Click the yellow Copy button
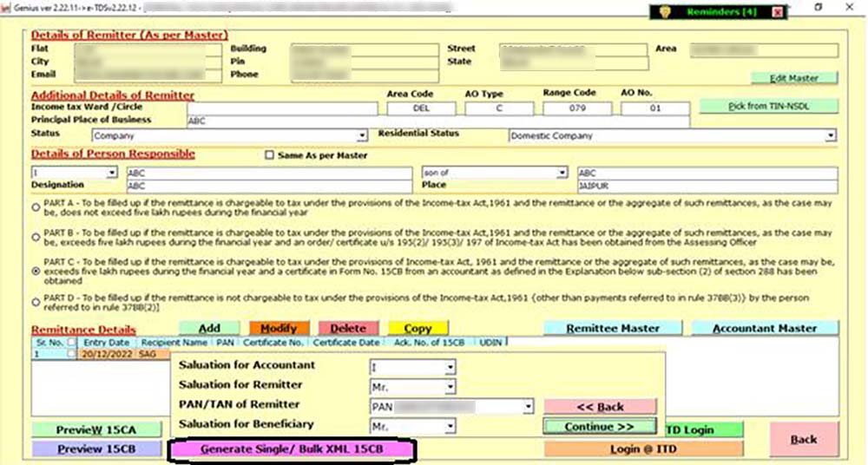Screen dimensions: 868x465 tap(418, 329)
